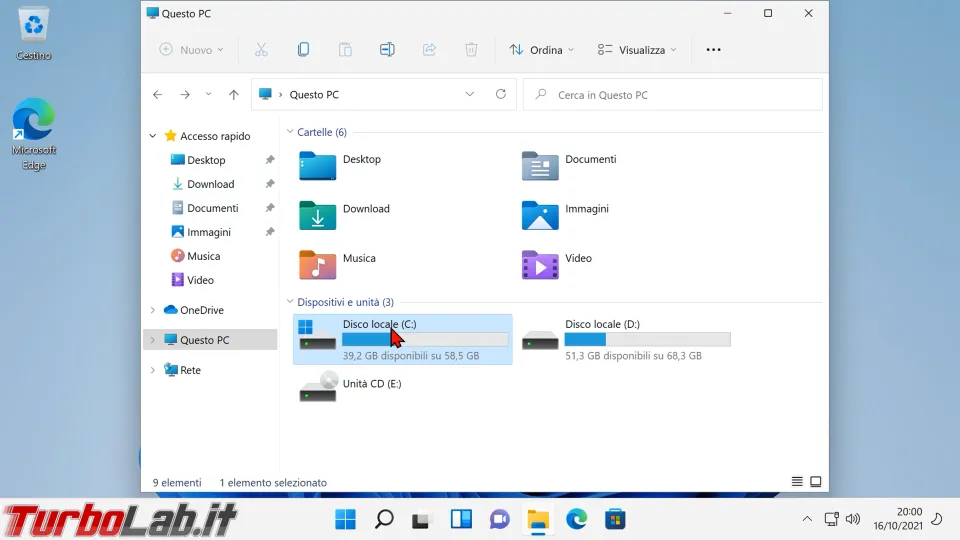Collapse the Cartelle group section
Image resolution: width=960 pixels, height=540 pixels.
click(290, 132)
